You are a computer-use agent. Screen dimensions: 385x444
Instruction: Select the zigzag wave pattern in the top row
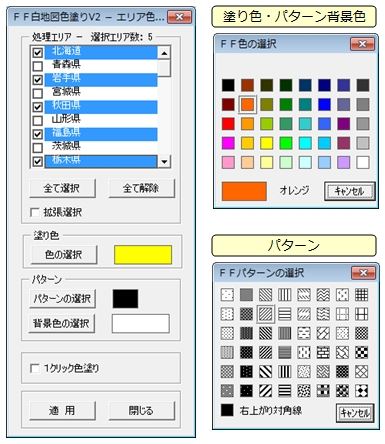(x=323, y=295)
